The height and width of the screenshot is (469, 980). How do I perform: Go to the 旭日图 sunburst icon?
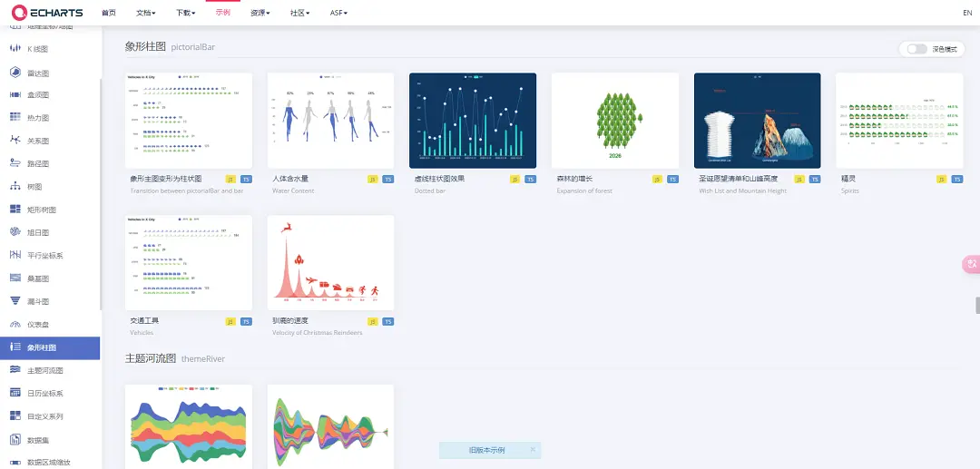click(15, 232)
